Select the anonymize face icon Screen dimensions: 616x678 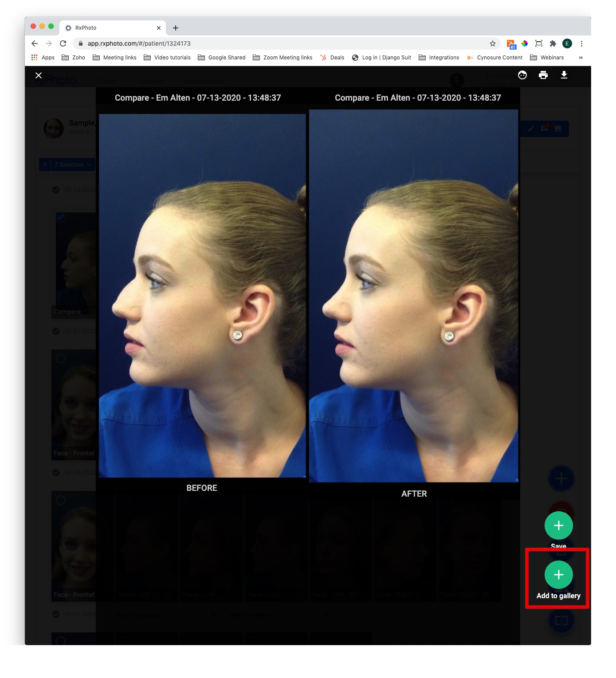[x=522, y=75]
